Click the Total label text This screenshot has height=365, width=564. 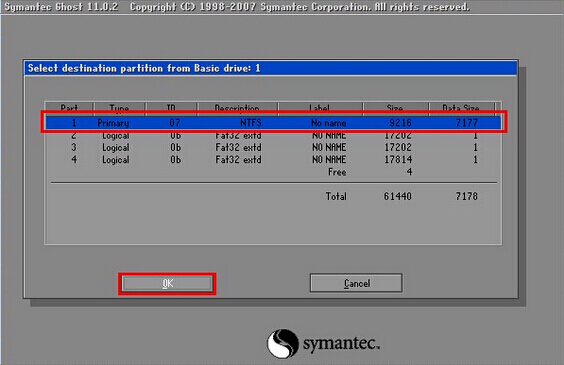point(336,196)
